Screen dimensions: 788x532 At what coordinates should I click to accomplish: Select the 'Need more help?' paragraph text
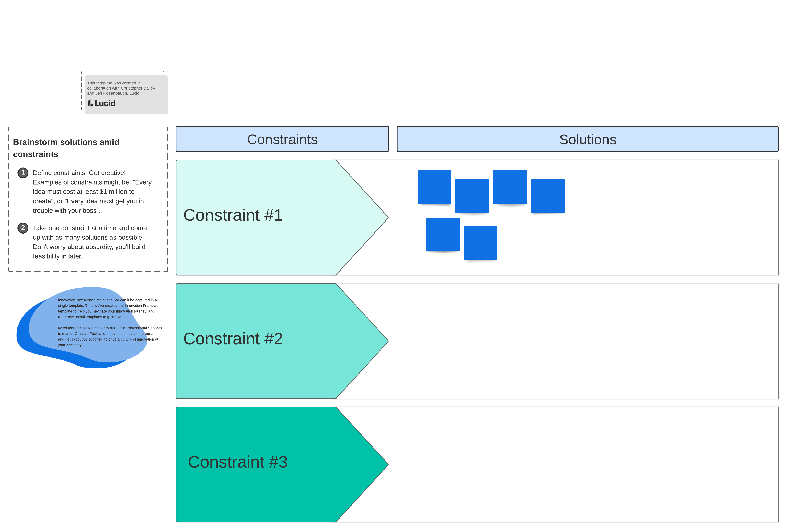click(x=109, y=336)
